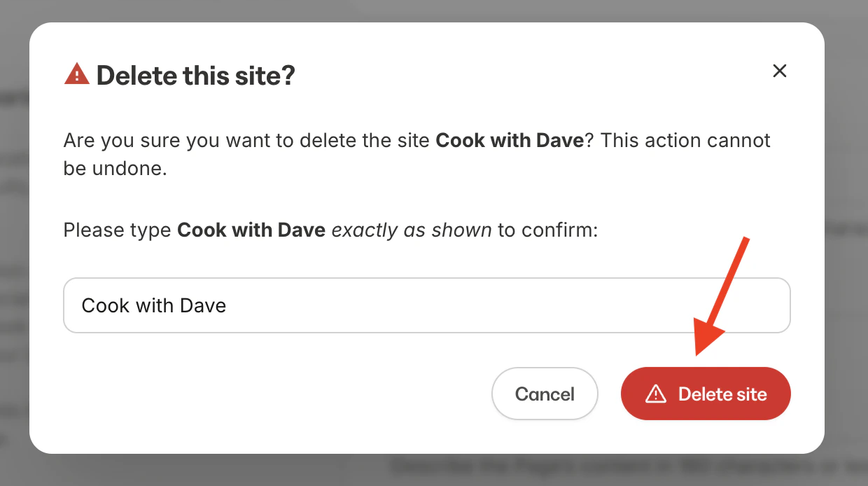Click the red warning triangle beside the dialog title
Screen dimensions: 868x486
pos(77,73)
